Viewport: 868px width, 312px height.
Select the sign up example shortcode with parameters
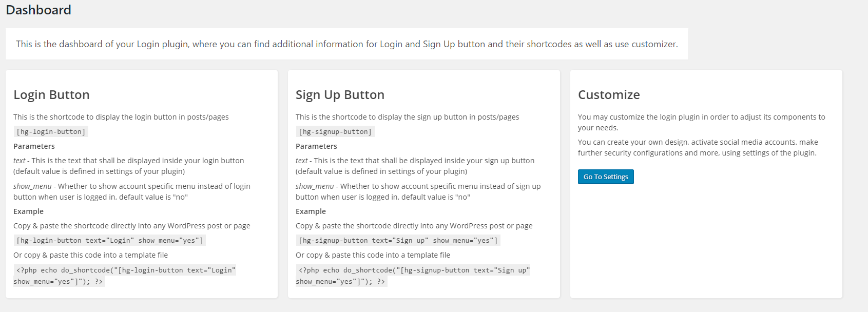click(397, 240)
